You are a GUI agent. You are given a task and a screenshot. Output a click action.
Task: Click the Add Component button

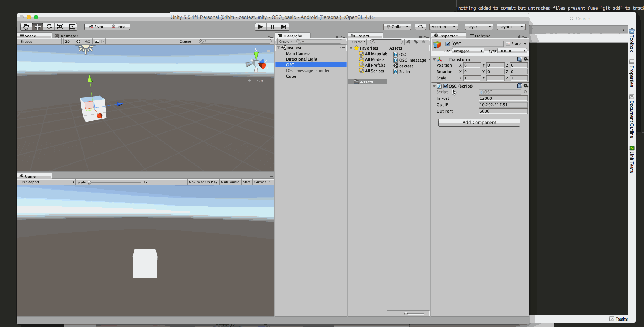tap(479, 123)
